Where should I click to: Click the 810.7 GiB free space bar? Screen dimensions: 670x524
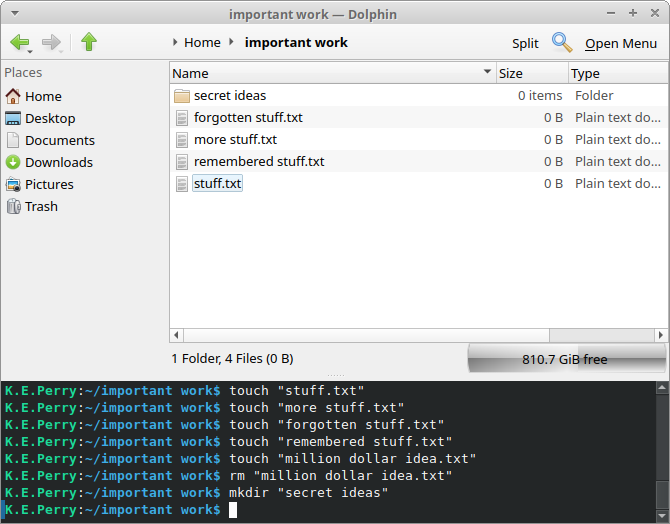(x=567, y=359)
